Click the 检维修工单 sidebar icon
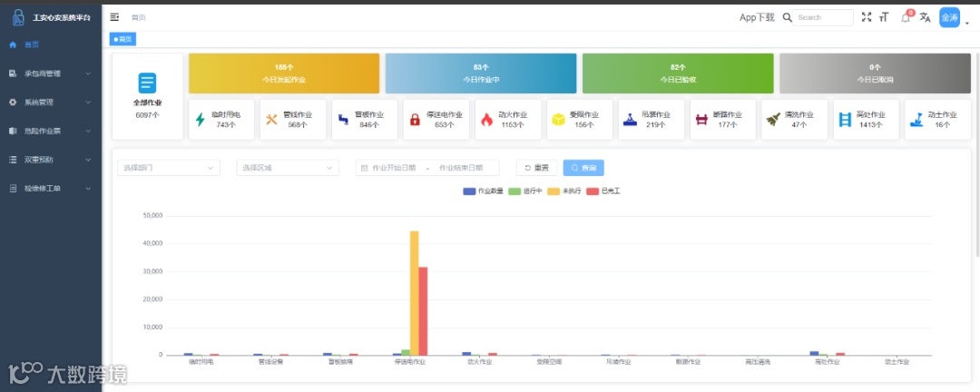 pos(13,188)
